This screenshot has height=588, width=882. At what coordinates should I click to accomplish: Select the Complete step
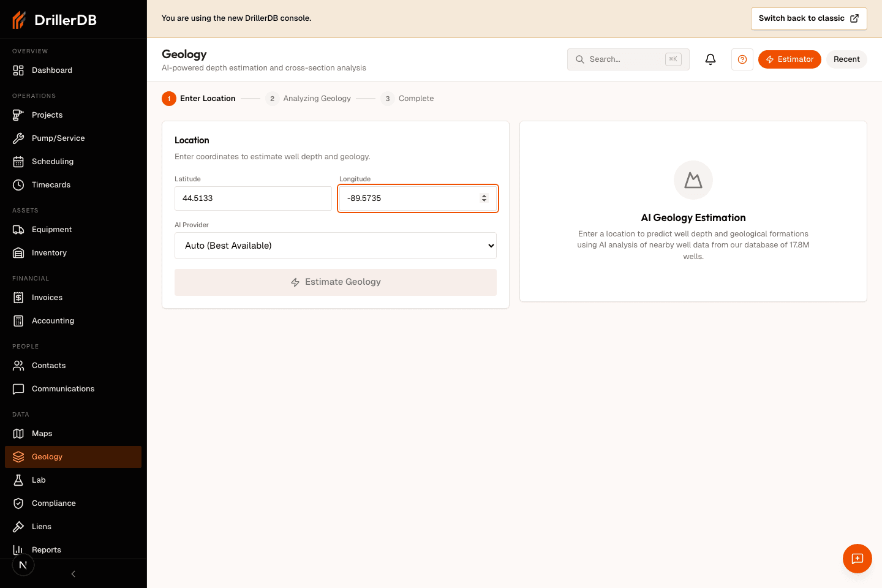pos(407,99)
